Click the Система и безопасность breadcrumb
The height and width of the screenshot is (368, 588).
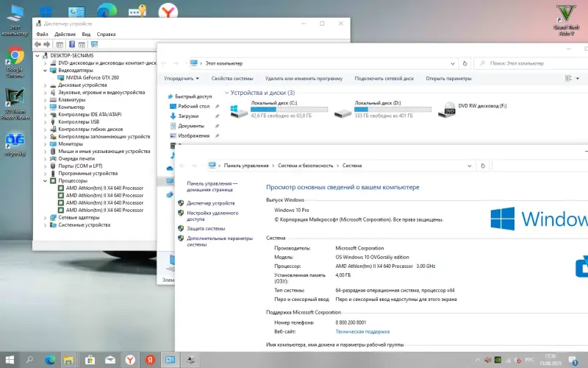coord(305,166)
